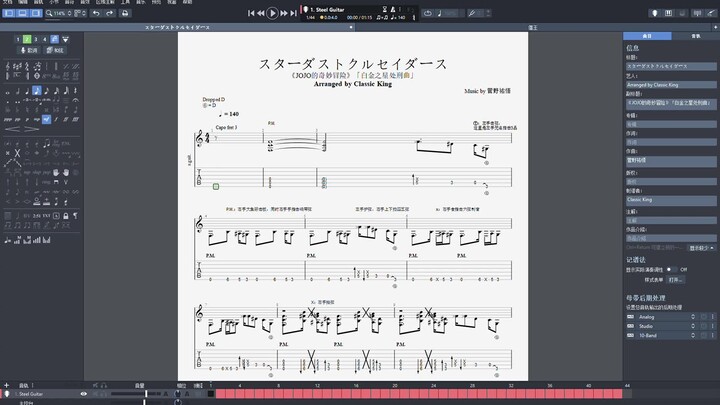Toggle the Off switch under 记谱法
Viewport: 720px width, 405px height.
(670, 270)
